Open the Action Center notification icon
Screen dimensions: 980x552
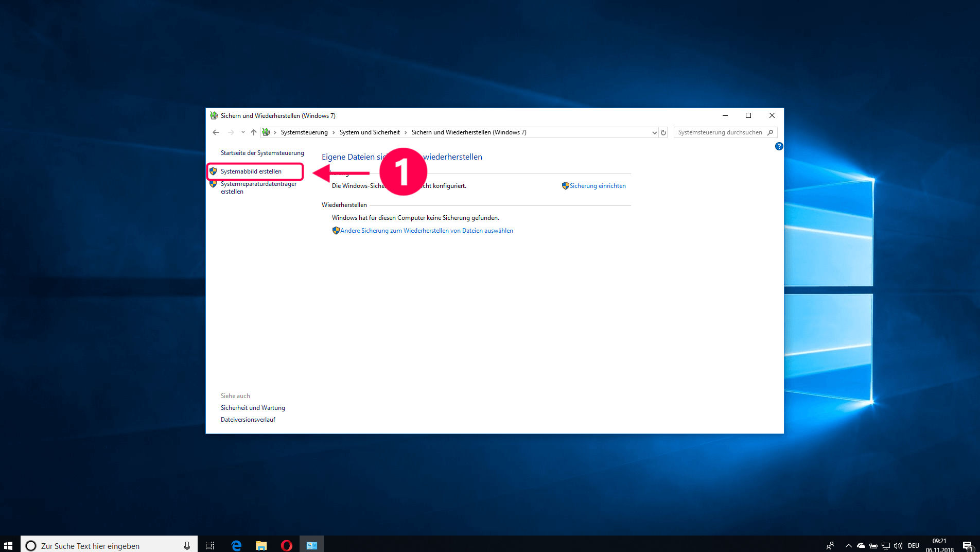coord(968,546)
